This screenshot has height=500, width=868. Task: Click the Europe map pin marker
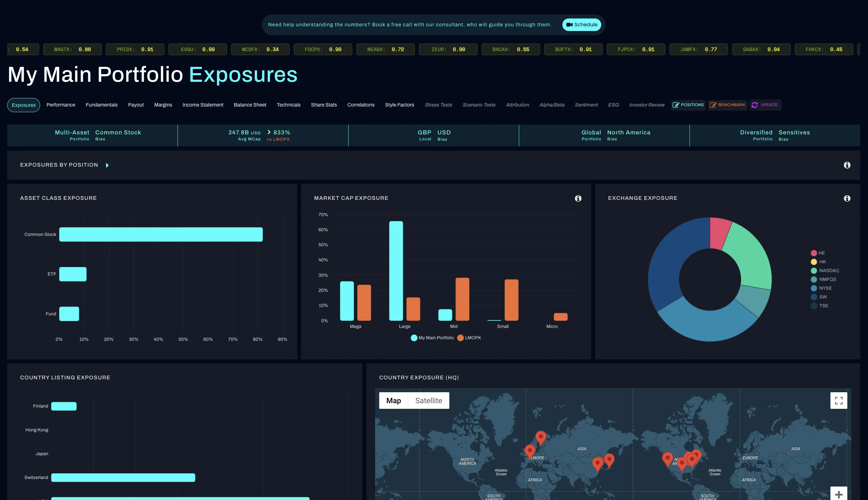(530, 450)
